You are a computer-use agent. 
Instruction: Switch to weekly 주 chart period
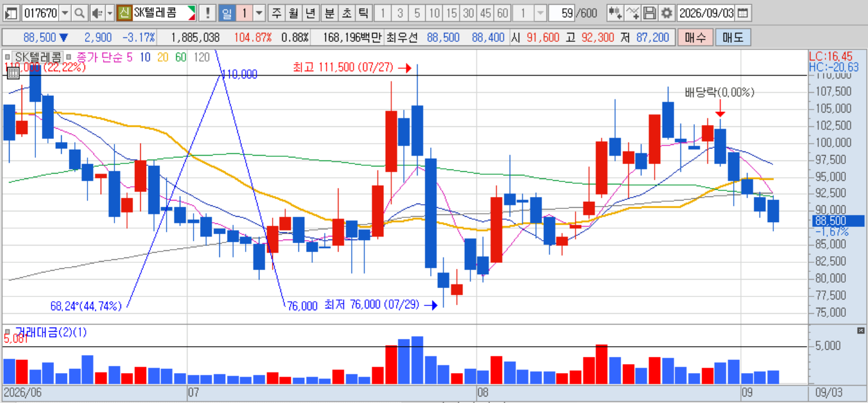[x=277, y=13]
